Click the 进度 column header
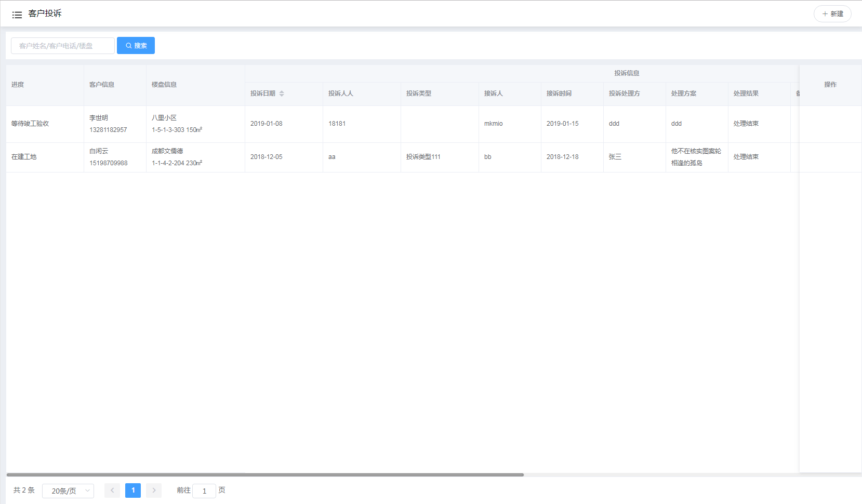Screen dimensions: 862x504 (18, 85)
